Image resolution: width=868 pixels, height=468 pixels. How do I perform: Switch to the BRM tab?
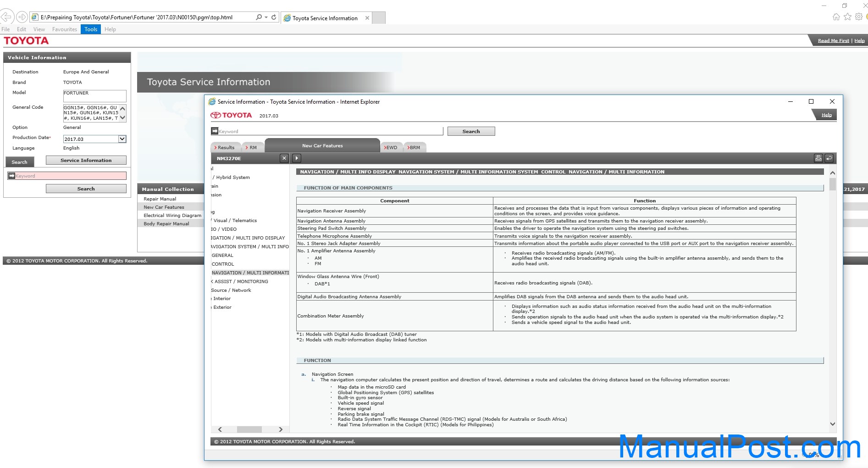point(414,147)
